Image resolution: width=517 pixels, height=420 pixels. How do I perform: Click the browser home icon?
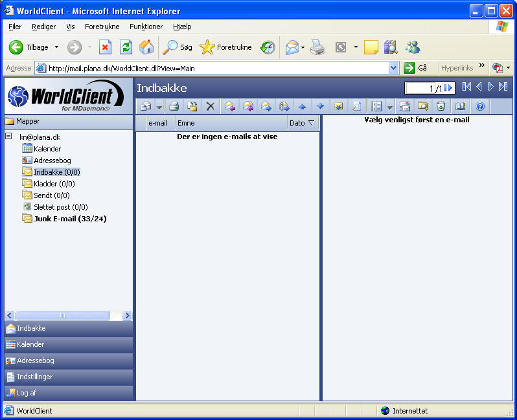point(146,47)
